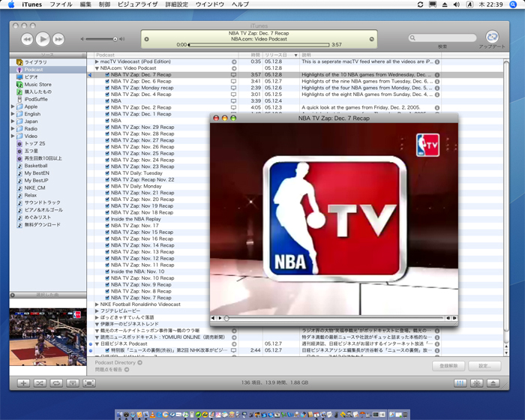The width and height of the screenshot is (525, 420).
Task: Uncheck Inside the NBA: Nov. 10 checkbox
Action: (x=107, y=271)
